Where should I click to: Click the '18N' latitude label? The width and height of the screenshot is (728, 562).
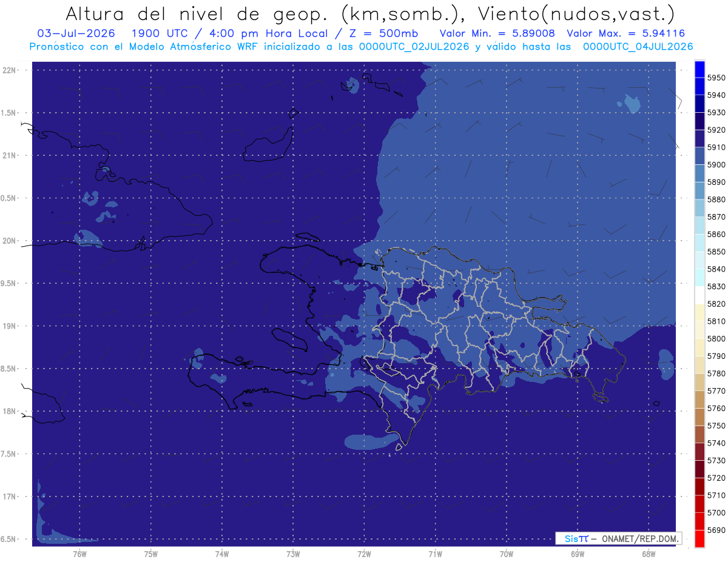click(x=9, y=412)
